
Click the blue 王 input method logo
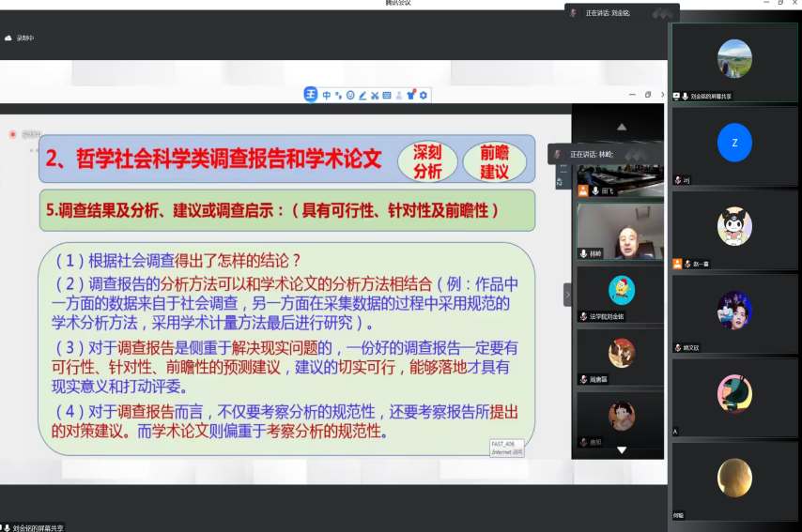[311, 95]
